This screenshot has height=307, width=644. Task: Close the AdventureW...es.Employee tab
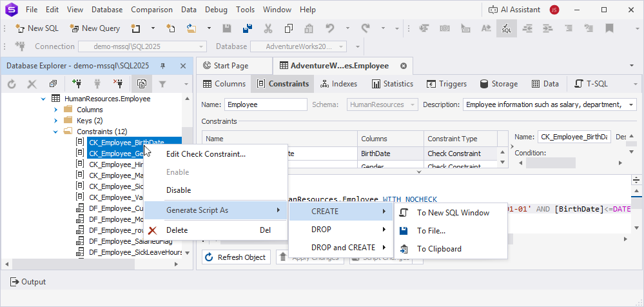click(404, 66)
